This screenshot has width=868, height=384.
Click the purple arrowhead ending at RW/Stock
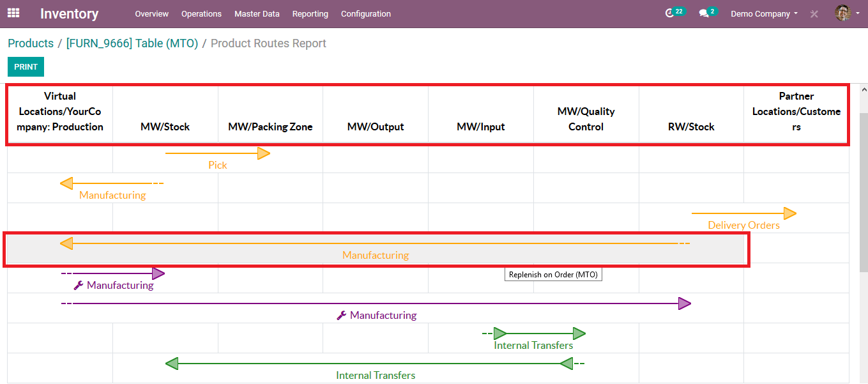pyautogui.click(x=685, y=303)
